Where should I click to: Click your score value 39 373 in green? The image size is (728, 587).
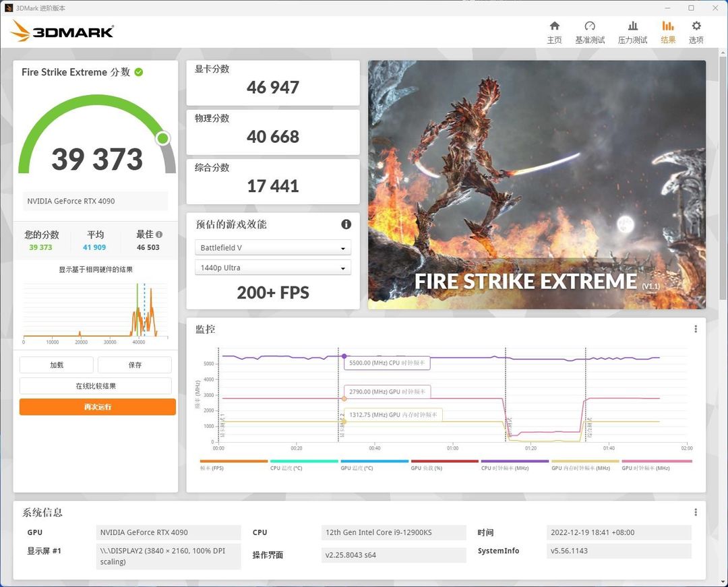tap(41, 247)
